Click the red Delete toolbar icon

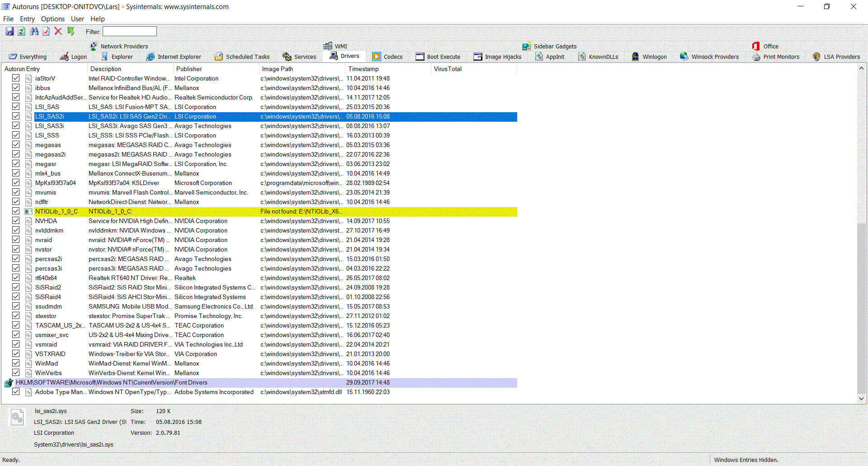(58, 31)
